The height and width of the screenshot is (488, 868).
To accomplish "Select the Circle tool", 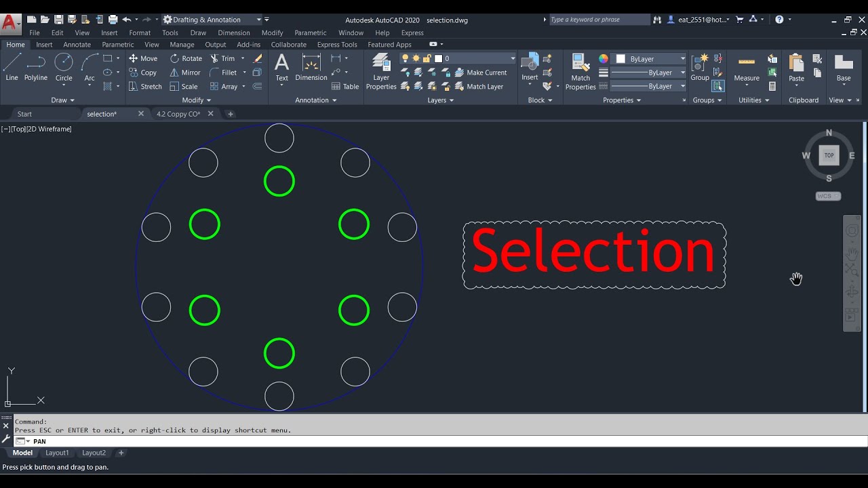I will point(64,68).
